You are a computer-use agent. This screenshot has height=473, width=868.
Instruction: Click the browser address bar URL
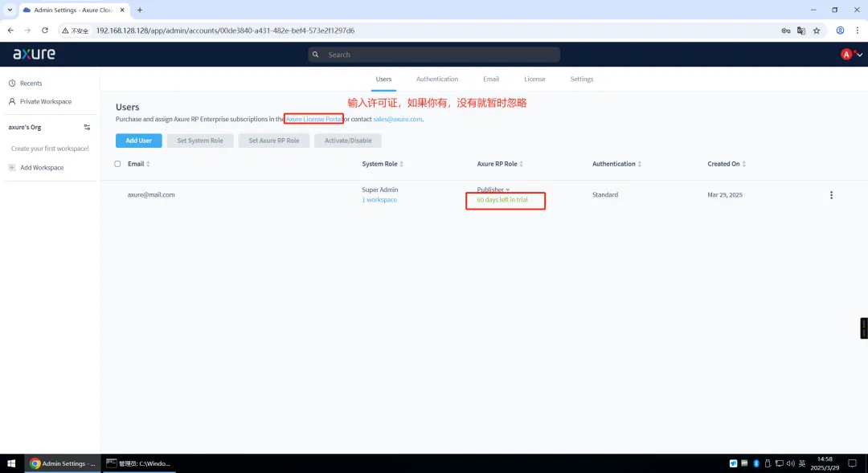(x=225, y=31)
